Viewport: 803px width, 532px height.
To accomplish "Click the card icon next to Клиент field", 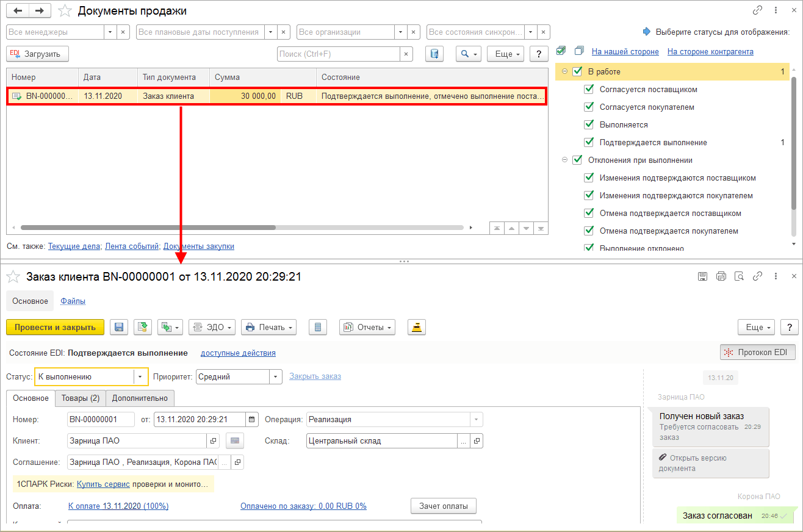I will [x=235, y=440].
